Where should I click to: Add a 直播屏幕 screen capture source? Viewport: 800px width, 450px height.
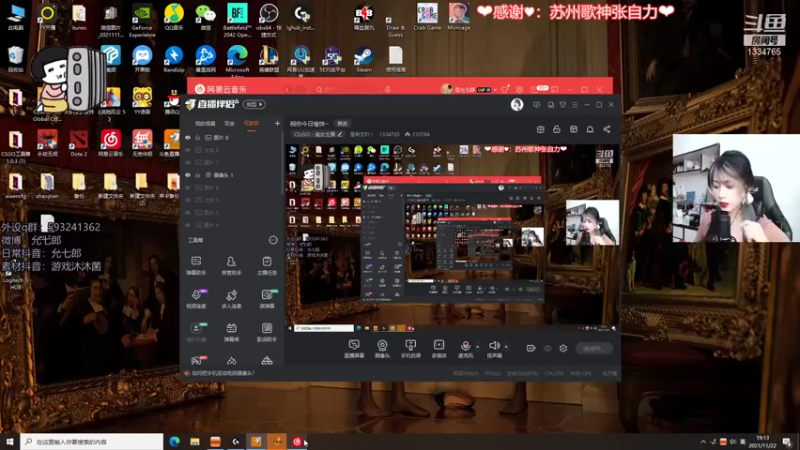coord(354,349)
